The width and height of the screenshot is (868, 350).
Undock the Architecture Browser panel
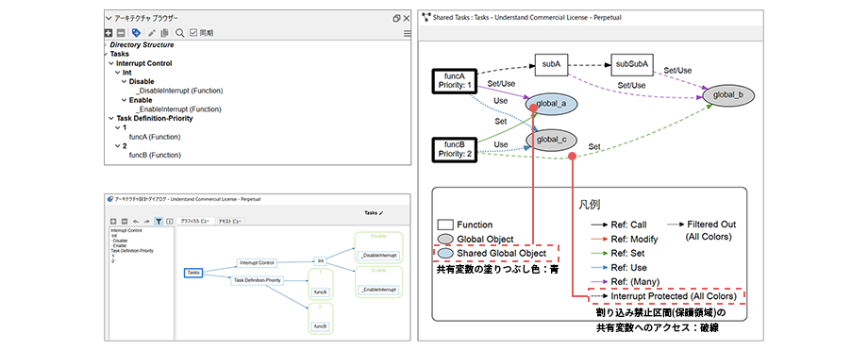(396, 18)
